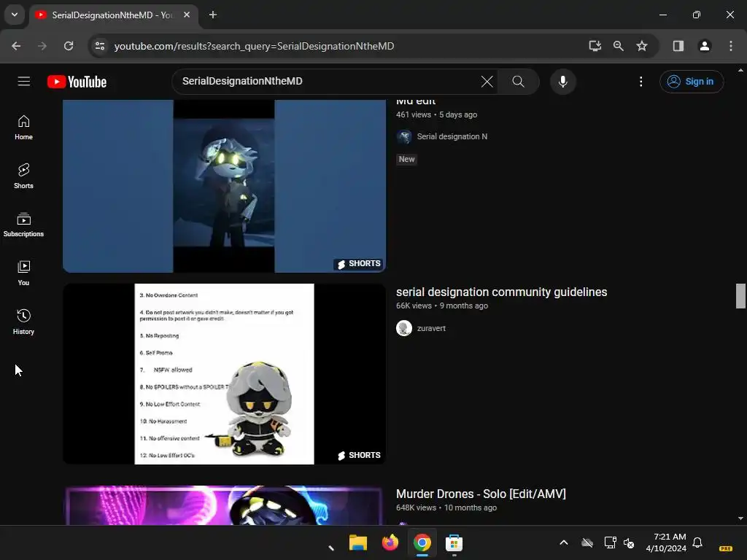Edit the YouTube search box text
747x560 pixels.
(329, 82)
